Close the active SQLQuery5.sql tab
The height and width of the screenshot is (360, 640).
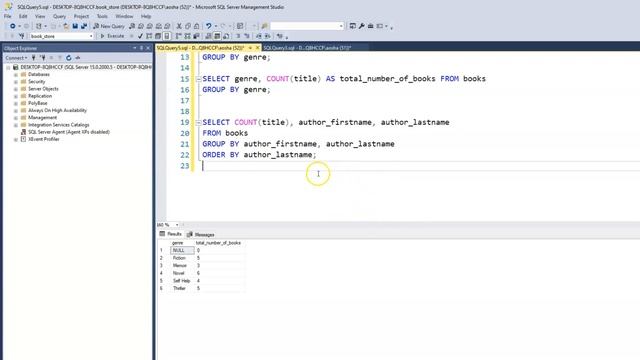click(x=257, y=48)
